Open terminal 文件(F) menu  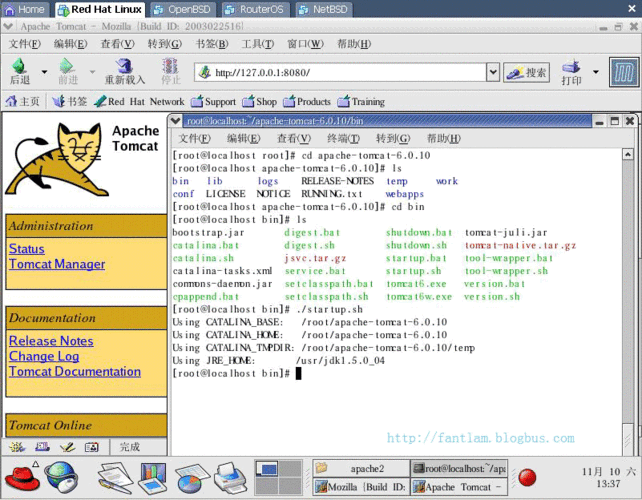(194, 138)
